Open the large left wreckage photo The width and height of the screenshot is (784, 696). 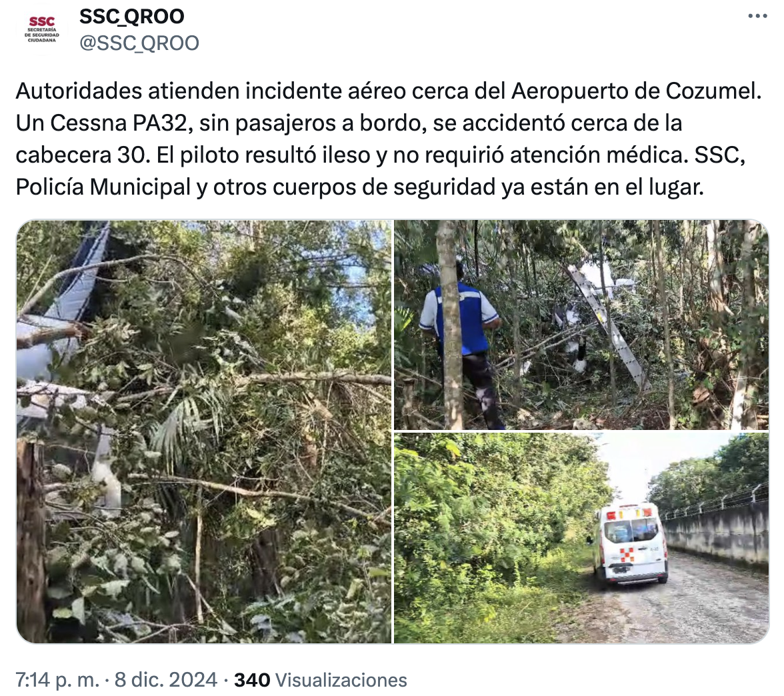pos(204,431)
